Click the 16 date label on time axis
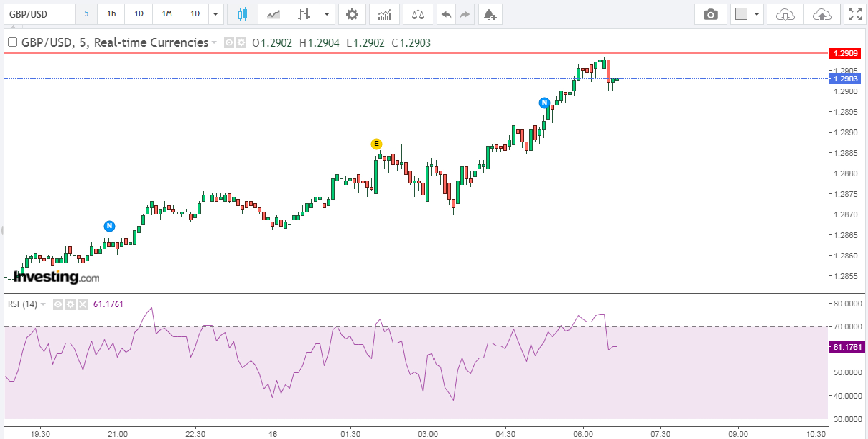Image resolution: width=868 pixels, height=439 pixels. click(x=273, y=434)
